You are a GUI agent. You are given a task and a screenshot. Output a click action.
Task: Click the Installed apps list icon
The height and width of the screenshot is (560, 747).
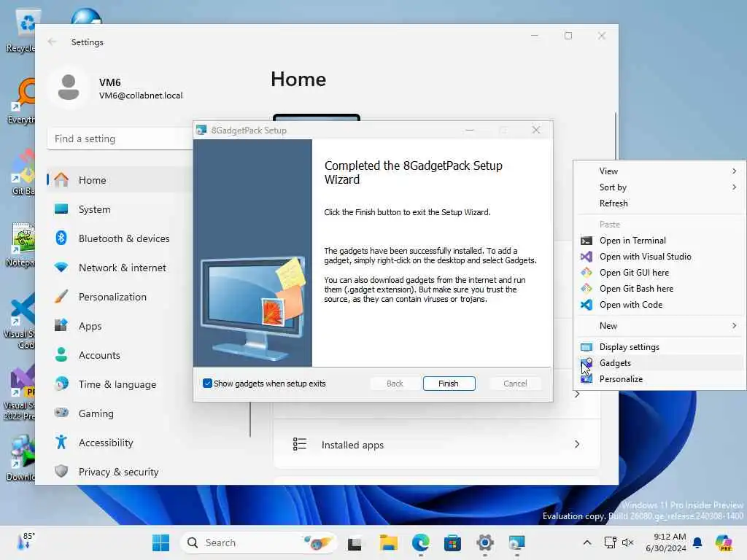coord(299,444)
